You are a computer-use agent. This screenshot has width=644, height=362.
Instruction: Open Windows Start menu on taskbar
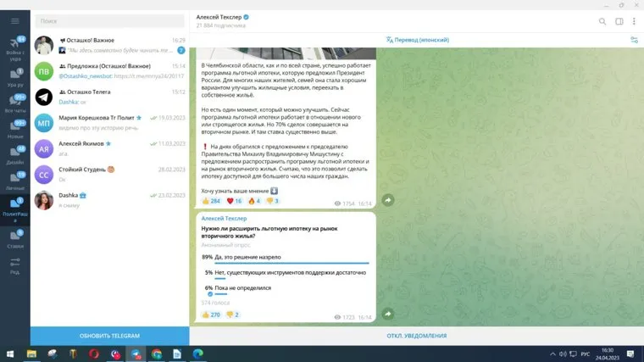(x=9, y=354)
